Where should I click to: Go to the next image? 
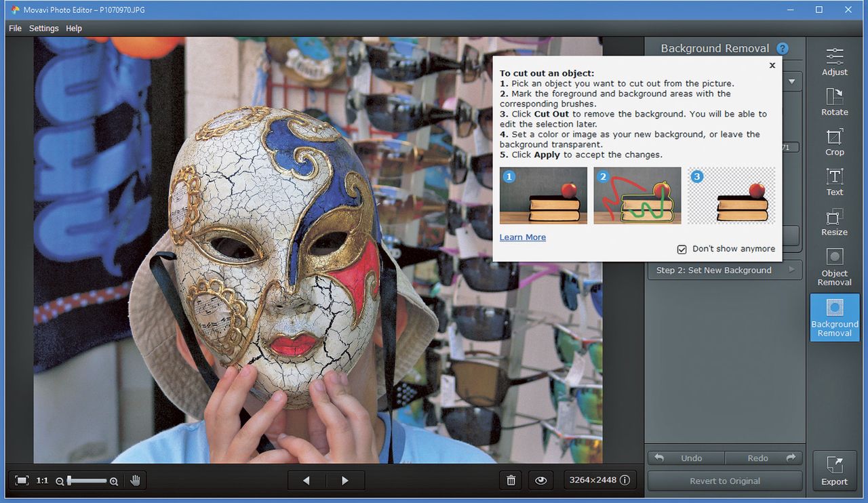pos(345,481)
